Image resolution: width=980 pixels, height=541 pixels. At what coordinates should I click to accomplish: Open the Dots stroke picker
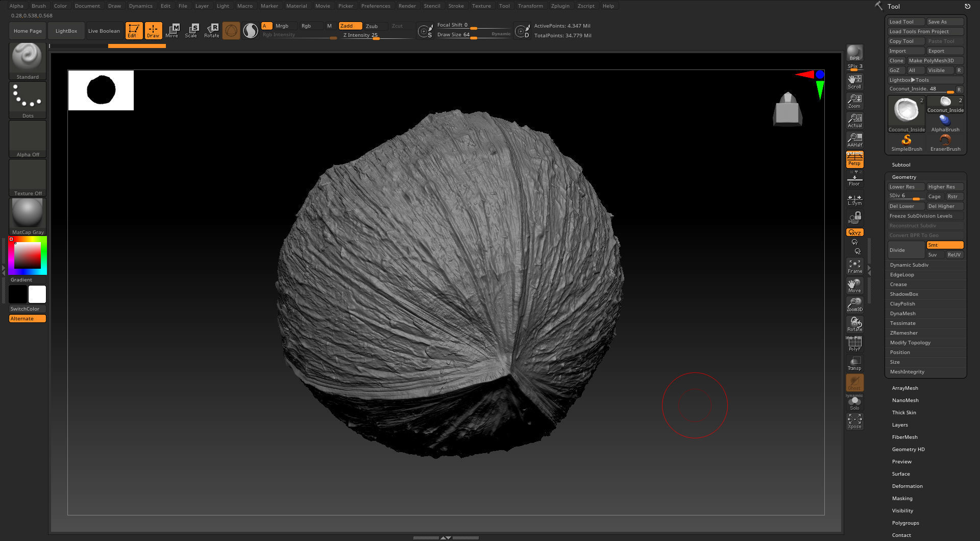point(28,100)
